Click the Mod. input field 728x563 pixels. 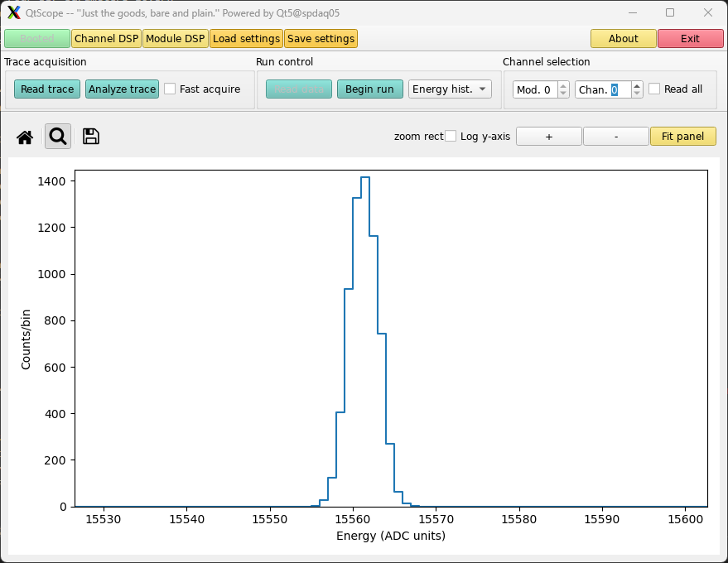click(535, 89)
